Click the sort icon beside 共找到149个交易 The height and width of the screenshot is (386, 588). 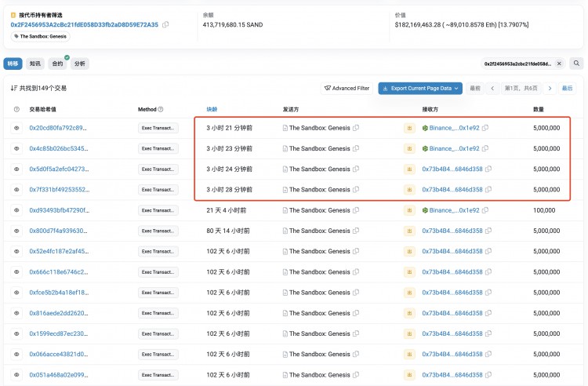(x=13, y=88)
